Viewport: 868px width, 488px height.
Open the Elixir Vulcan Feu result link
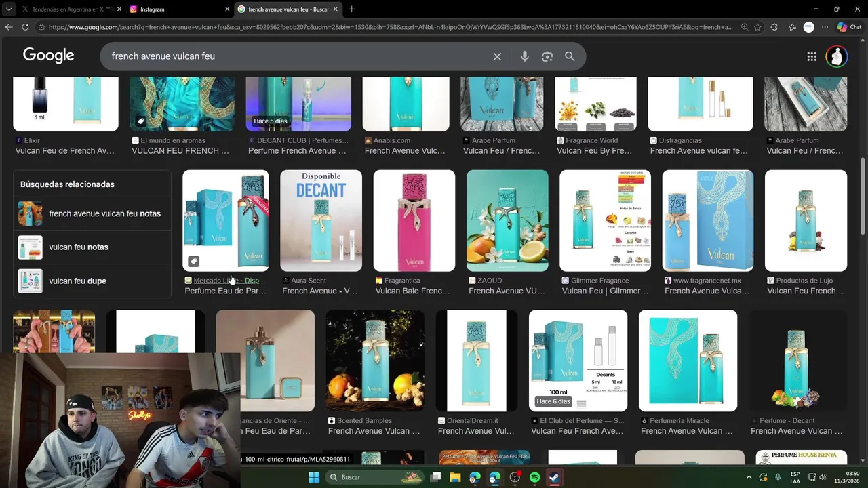pos(64,146)
